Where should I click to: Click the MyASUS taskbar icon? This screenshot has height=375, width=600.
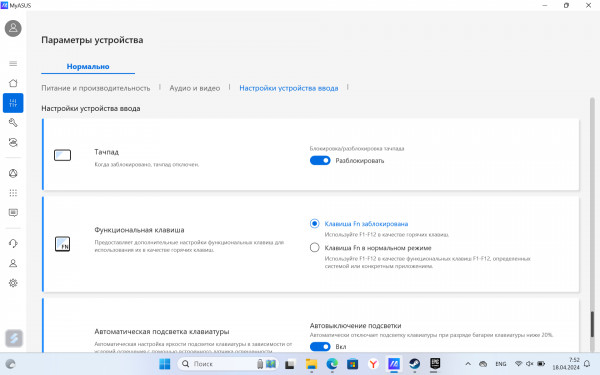click(x=394, y=364)
